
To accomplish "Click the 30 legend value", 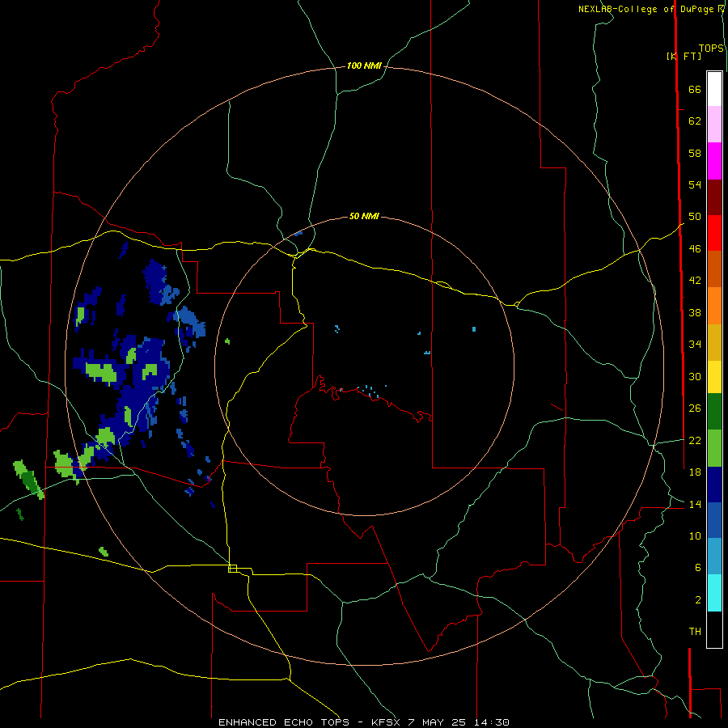I will click(695, 376).
